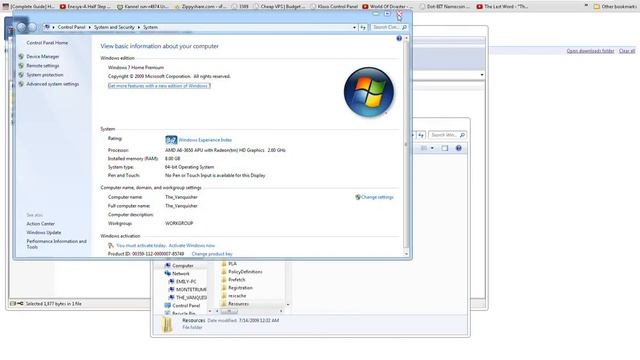Click the shield icon beside System protection

(21, 75)
